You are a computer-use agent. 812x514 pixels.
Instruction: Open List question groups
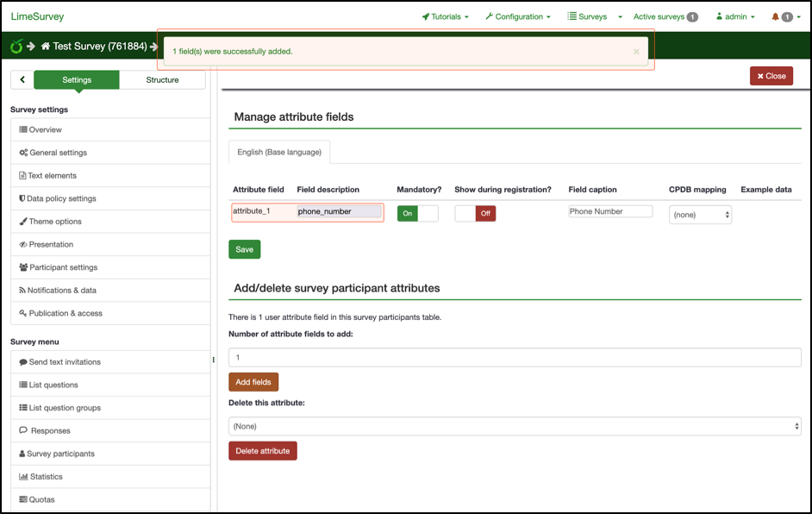110,408
